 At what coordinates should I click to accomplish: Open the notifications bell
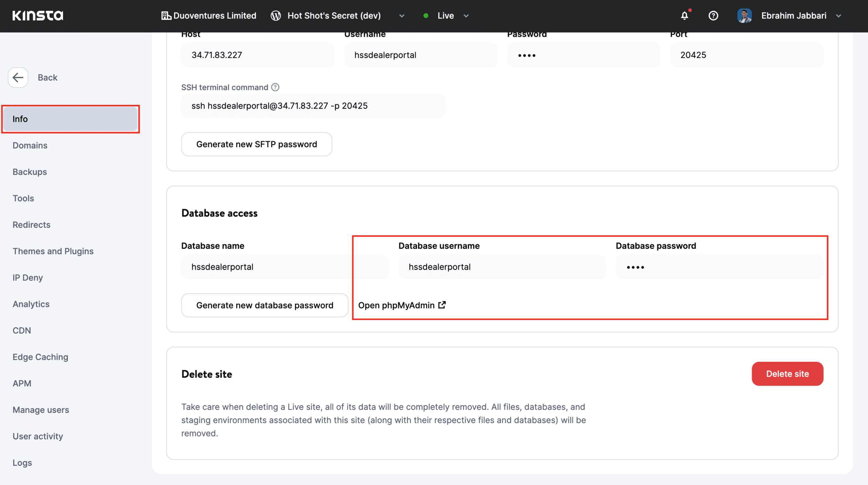pos(685,16)
